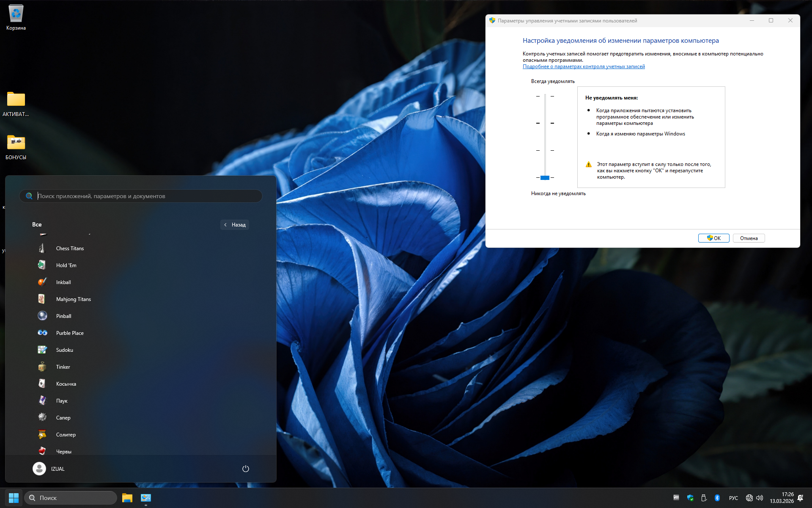Open the Корзина recycle bin icon
The height and width of the screenshot is (508, 812).
(x=16, y=17)
